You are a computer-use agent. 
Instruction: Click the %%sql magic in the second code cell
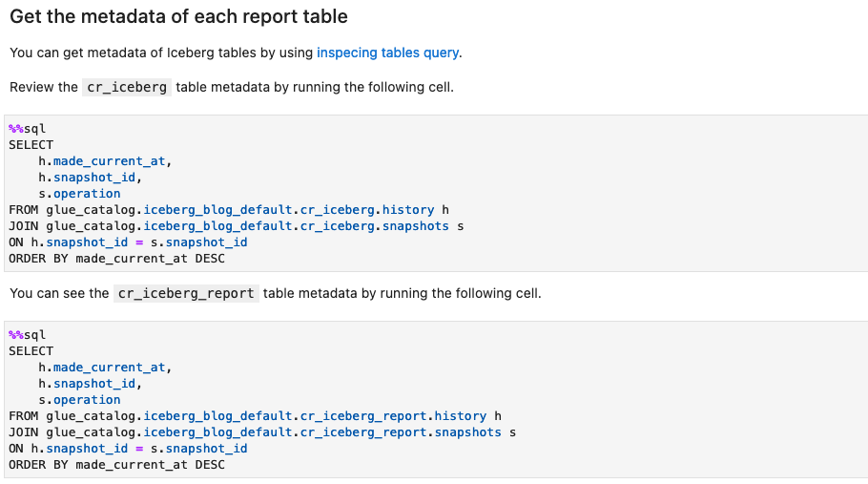tap(27, 335)
